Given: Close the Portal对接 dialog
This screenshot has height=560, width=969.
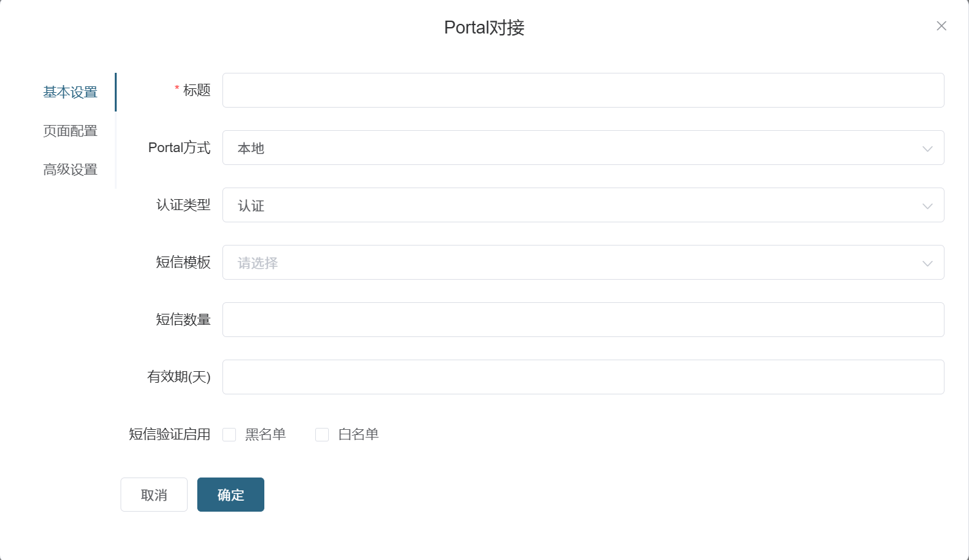Looking at the screenshot, I should pos(941,26).
